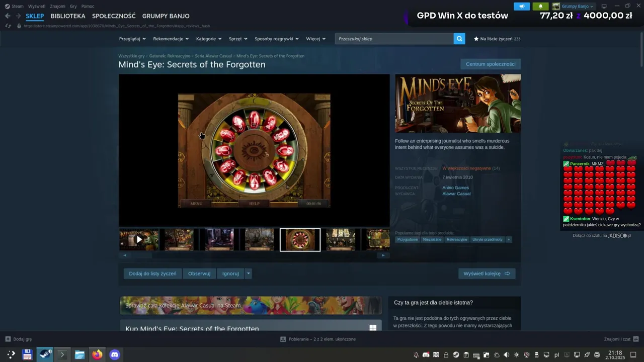The image size is (644, 362).
Task: Open the Friends and chat icon
Action: [636, 339]
